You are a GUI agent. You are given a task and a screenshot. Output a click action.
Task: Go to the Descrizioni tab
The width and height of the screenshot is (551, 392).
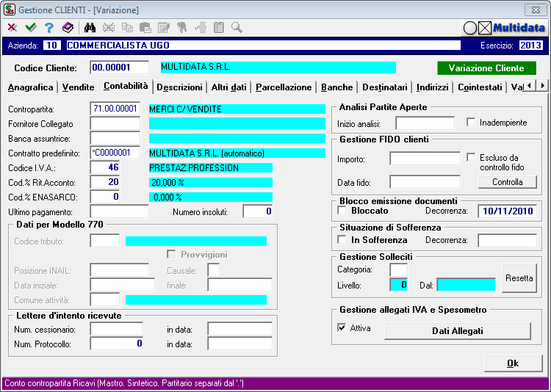point(179,87)
